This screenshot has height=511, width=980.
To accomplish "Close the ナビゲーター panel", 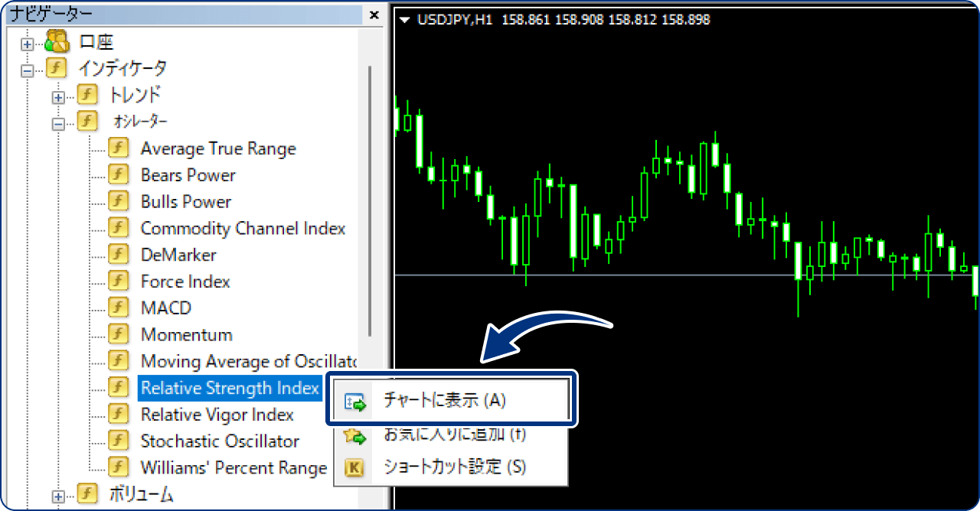I will [373, 15].
